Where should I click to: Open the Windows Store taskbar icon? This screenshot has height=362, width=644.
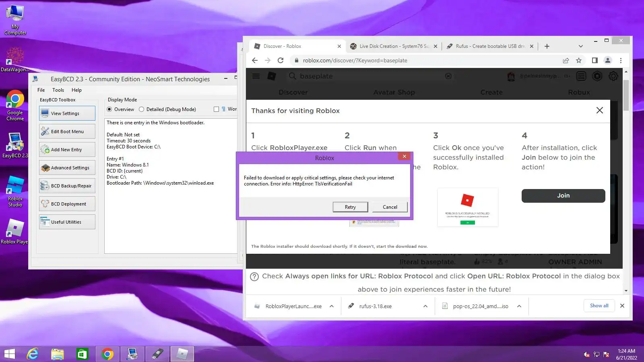(x=83, y=354)
